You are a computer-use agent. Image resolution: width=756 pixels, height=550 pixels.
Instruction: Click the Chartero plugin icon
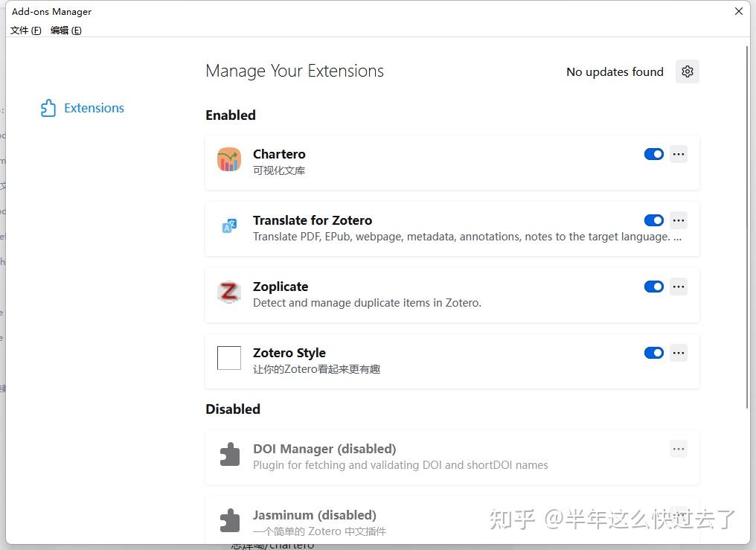[x=228, y=159]
